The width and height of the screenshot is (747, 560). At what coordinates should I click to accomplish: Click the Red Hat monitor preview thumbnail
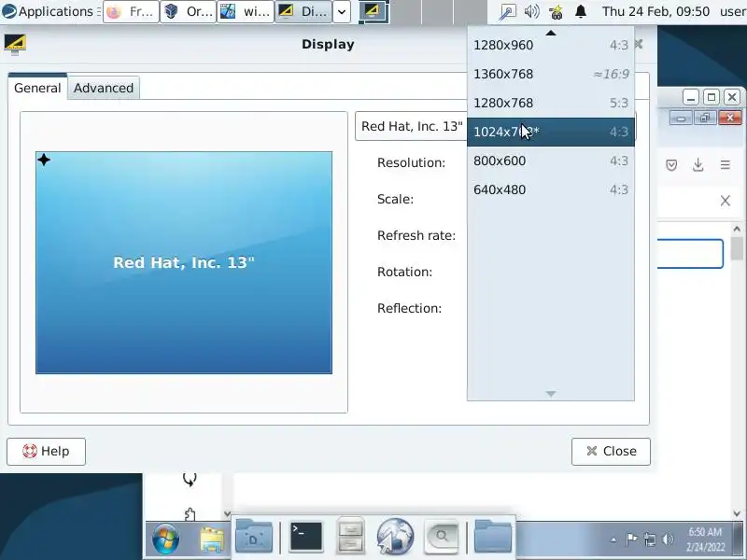(x=184, y=262)
